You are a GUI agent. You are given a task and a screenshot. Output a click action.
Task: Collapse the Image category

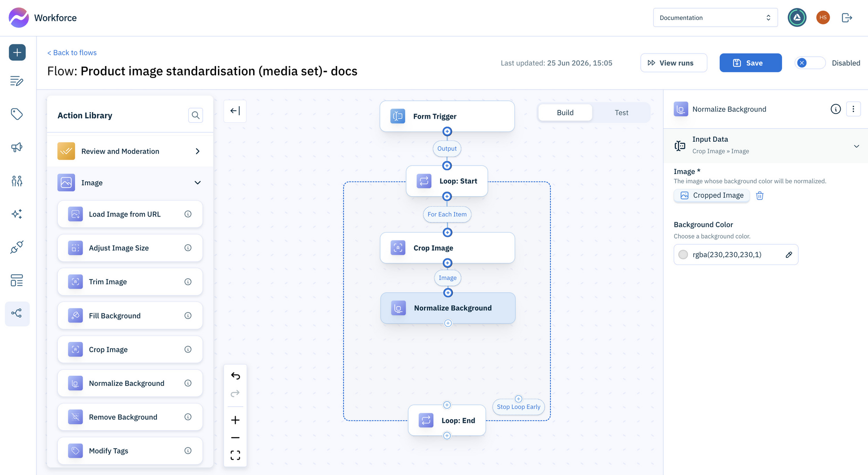(x=130, y=183)
